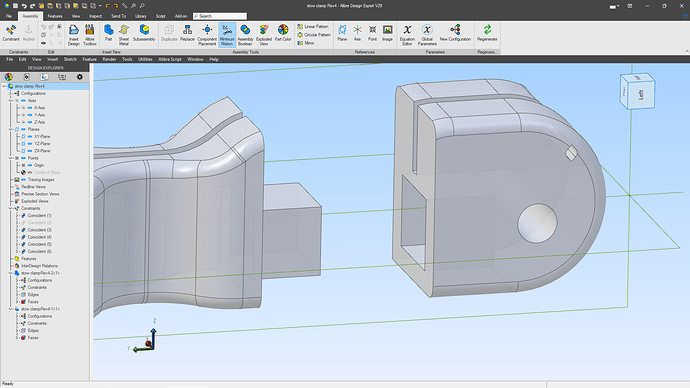Collapse the Planes tree node

[11, 129]
